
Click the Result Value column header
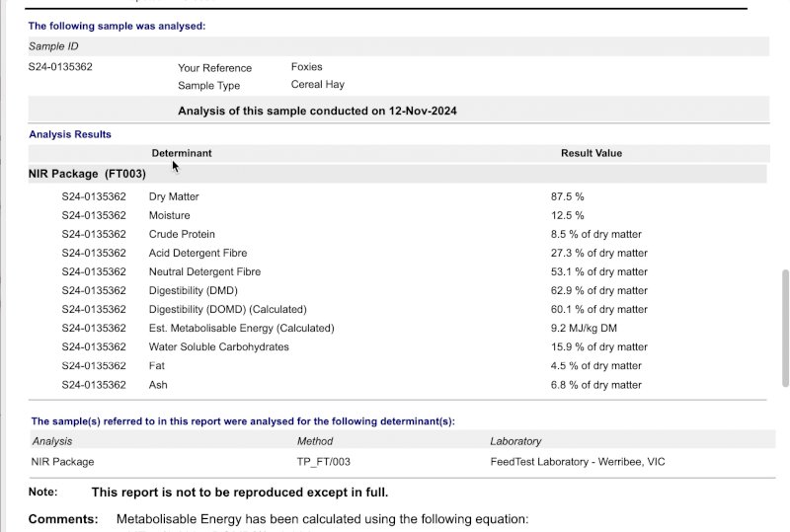(591, 153)
